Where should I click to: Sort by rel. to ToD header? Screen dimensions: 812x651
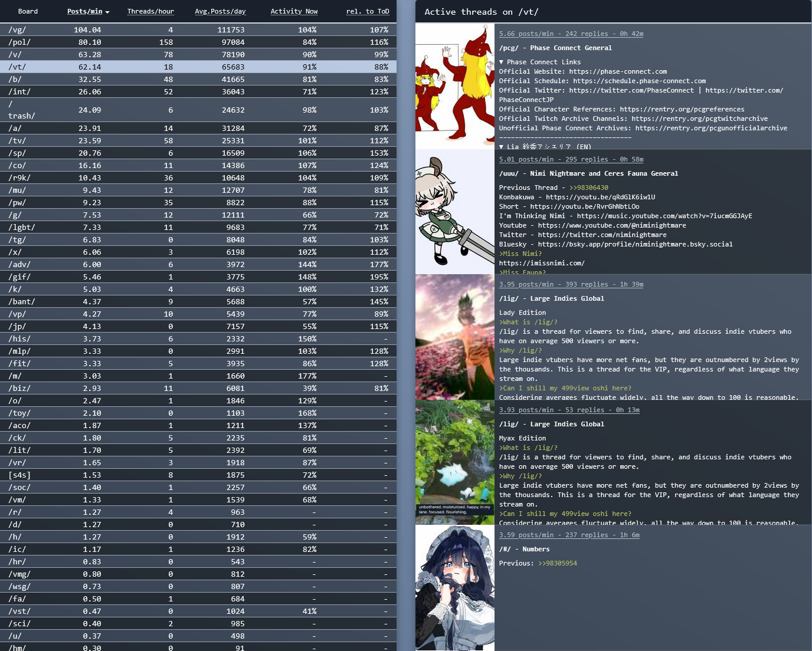368,11
